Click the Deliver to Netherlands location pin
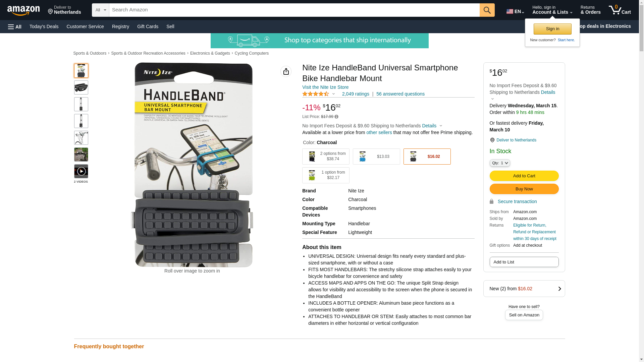This screenshot has width=644, height=362. (x=492, y=140)
